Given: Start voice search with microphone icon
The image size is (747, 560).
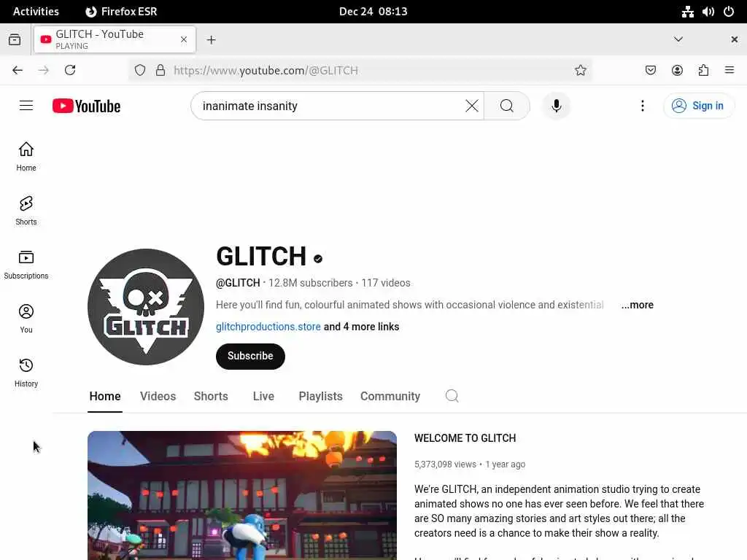Looking at the screenshot, I should click(x=556, y=106).
